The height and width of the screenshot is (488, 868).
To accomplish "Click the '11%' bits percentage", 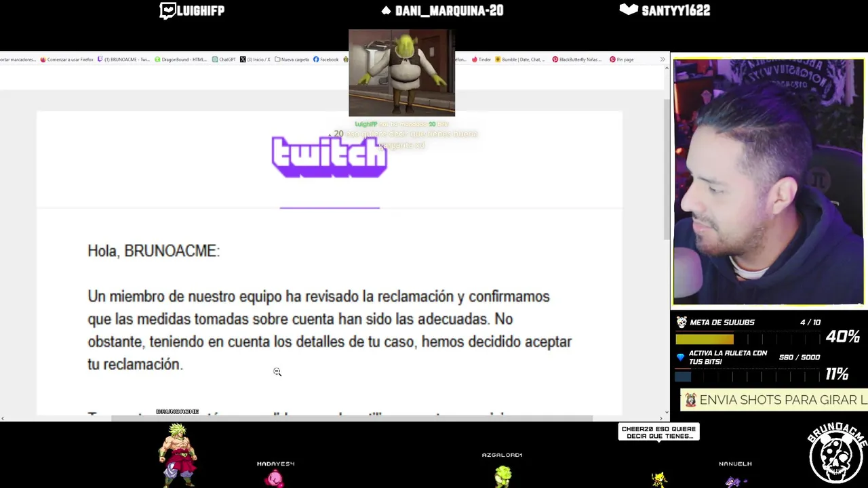I will (837, 374).
